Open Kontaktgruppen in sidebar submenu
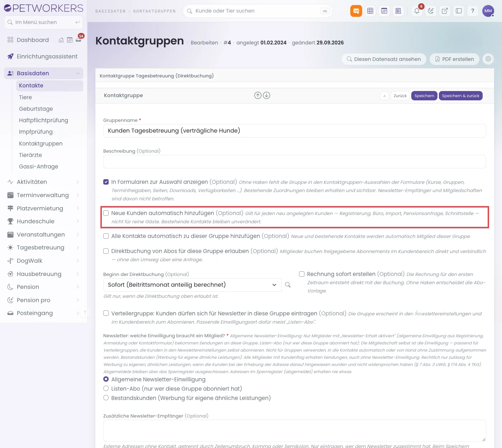 41,144
